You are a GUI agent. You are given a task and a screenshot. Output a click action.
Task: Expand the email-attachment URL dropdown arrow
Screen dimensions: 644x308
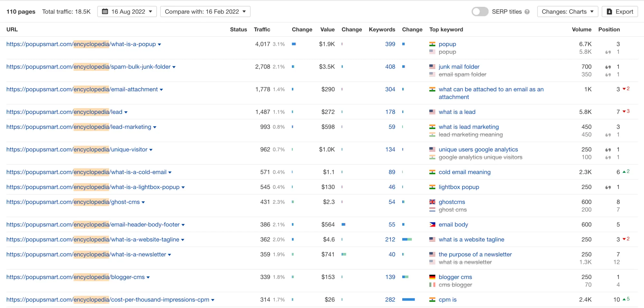[x=161, y=90]
